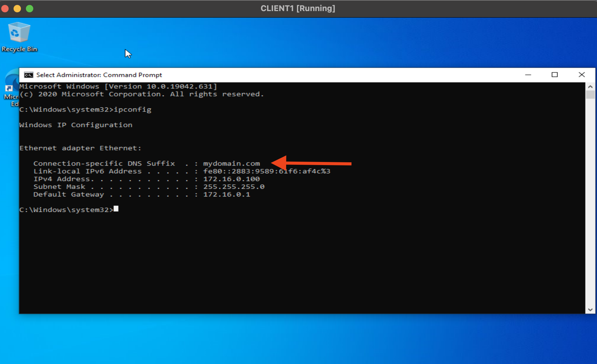This screenshot has width=597, height=364.
Task: Open the Command Prompt system menu icon
Action: pos(29,75)
